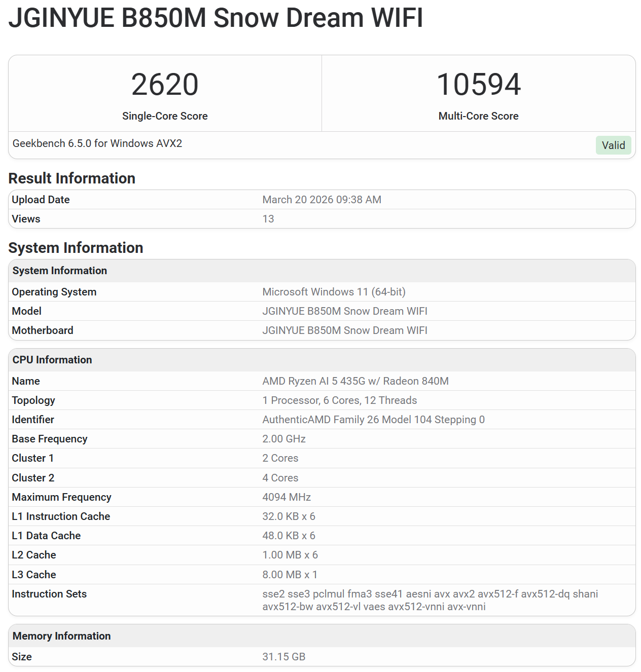
Task: Click the Cluster 2 label
Action: (33, 478)
